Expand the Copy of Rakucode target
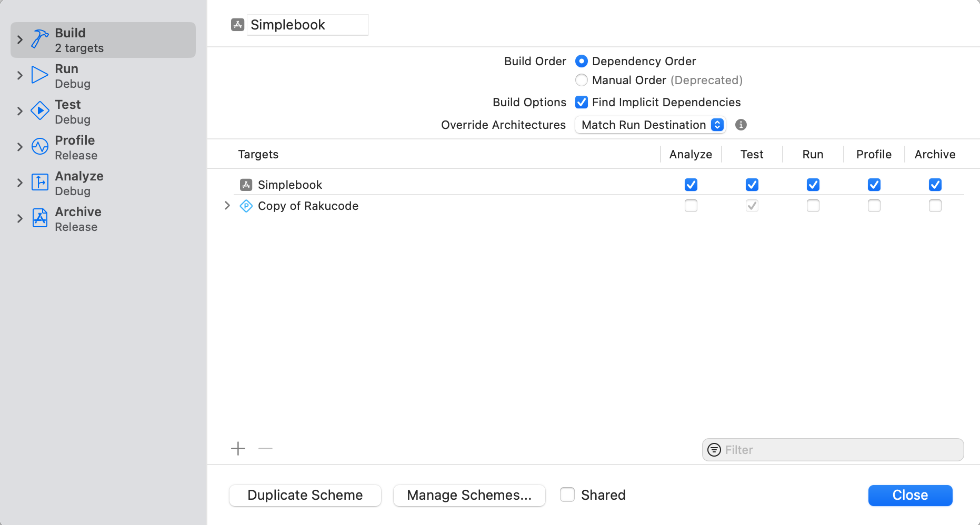The width and height of the screenshot is (980, 525). tap(227, 206)
